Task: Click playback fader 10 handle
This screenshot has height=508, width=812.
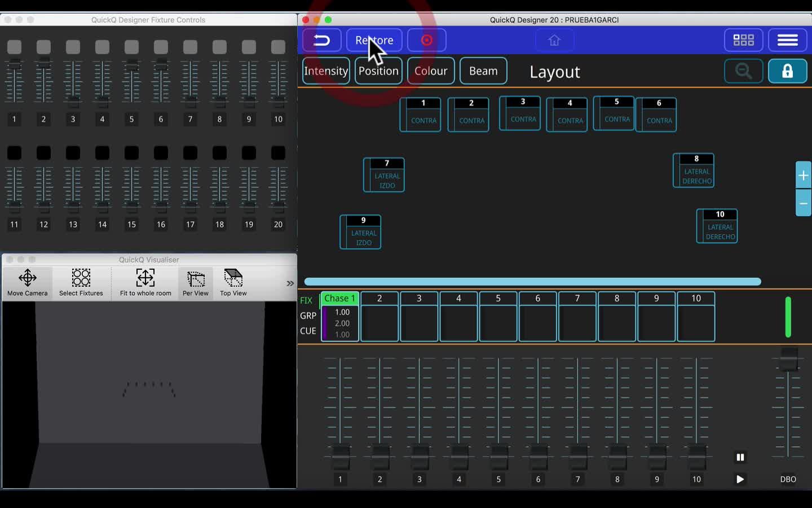Action: [x=696, y=457]
